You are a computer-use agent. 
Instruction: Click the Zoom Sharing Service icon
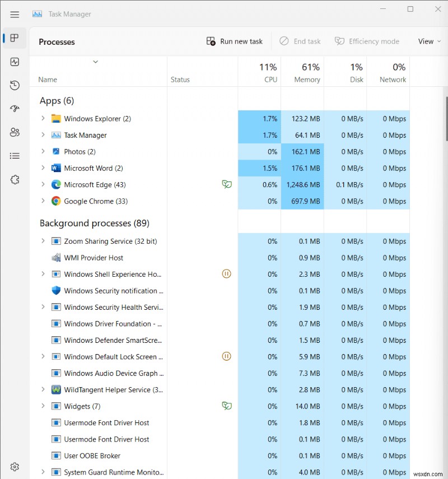tap(56, 241)
